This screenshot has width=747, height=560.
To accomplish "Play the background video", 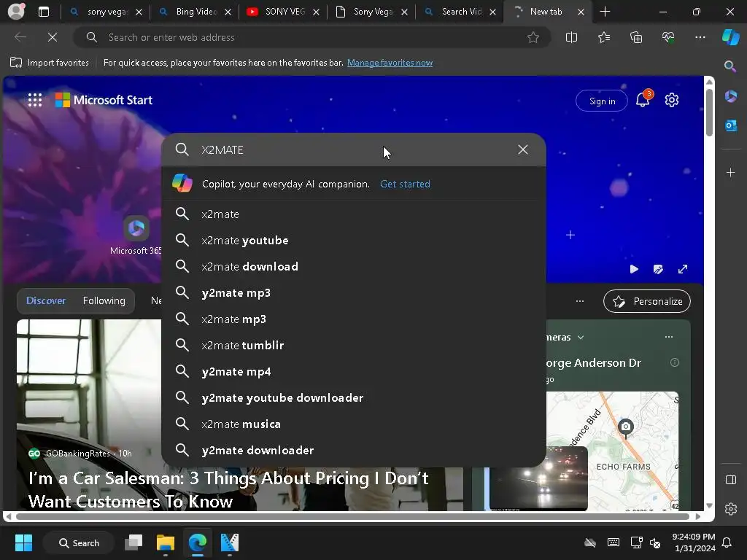I will (634, 269).
